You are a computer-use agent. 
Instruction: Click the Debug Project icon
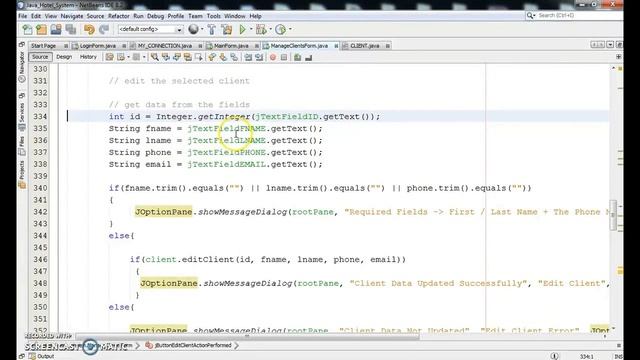pos(261,29)
